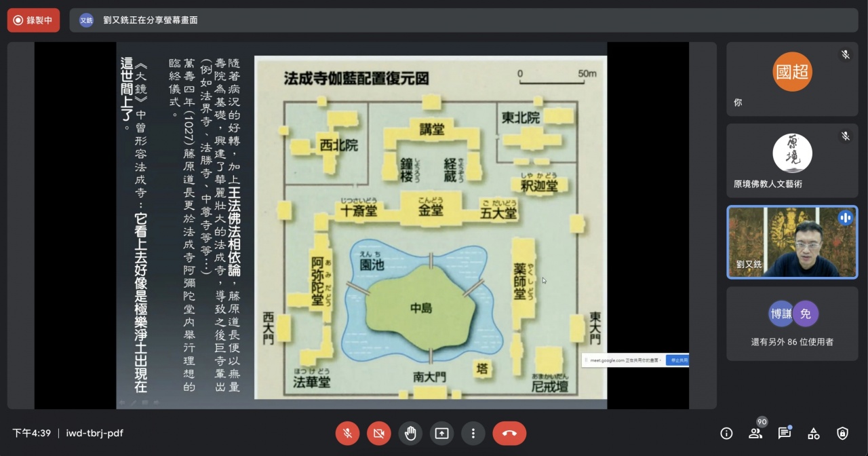Raise your hand
This screenshot has width=868, height=456.
pos(410,433)
